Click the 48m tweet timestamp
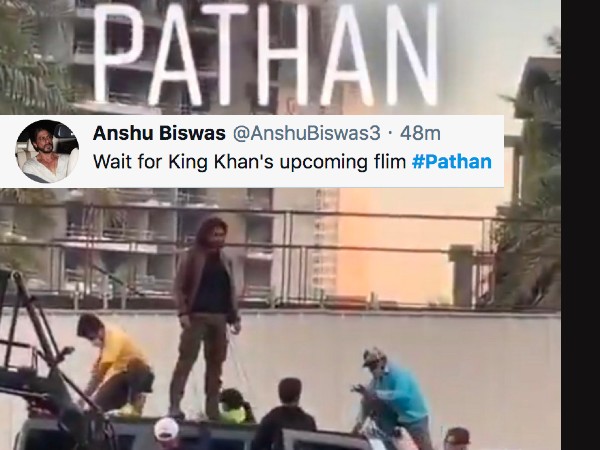600x450 pixels. (420, 134)
